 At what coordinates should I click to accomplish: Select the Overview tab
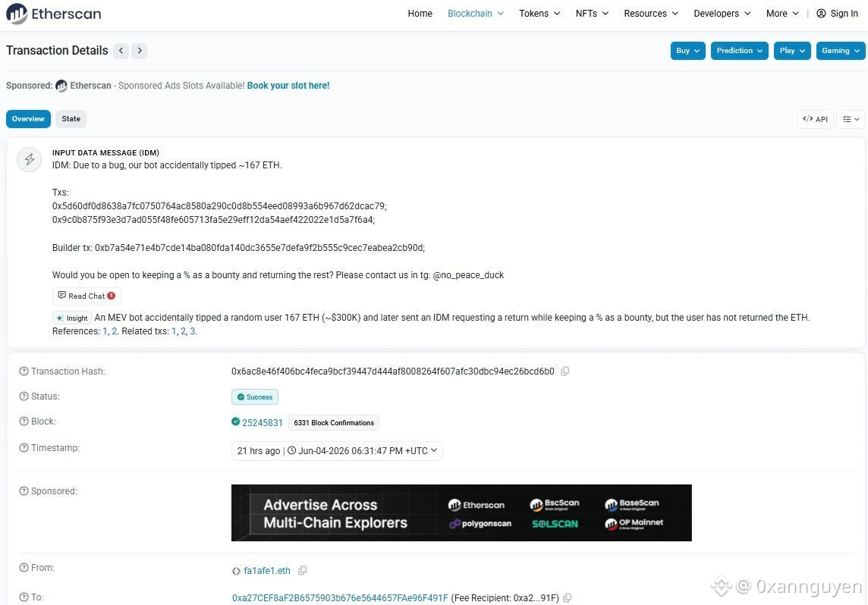28,119
